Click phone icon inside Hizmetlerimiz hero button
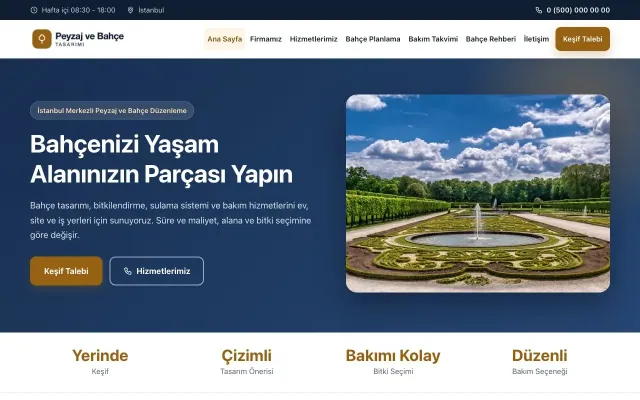This screenshot has height=400, width=640. click(128, 271)
